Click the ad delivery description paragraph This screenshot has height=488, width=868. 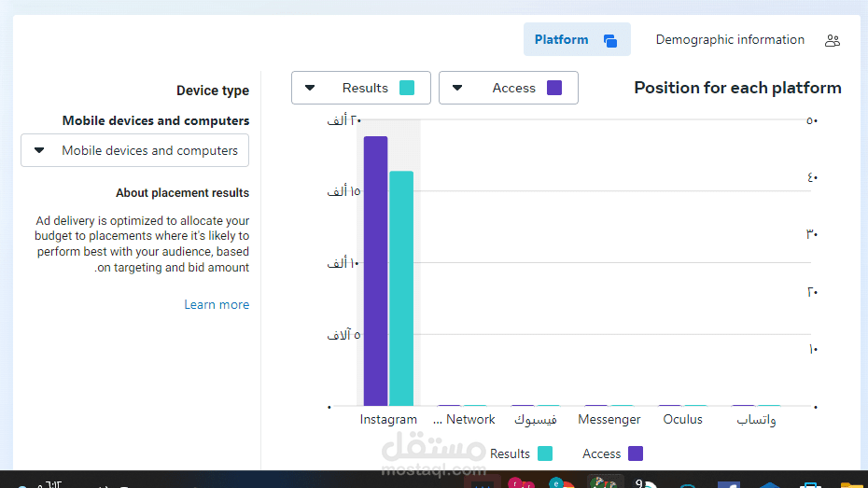(142, 244)
